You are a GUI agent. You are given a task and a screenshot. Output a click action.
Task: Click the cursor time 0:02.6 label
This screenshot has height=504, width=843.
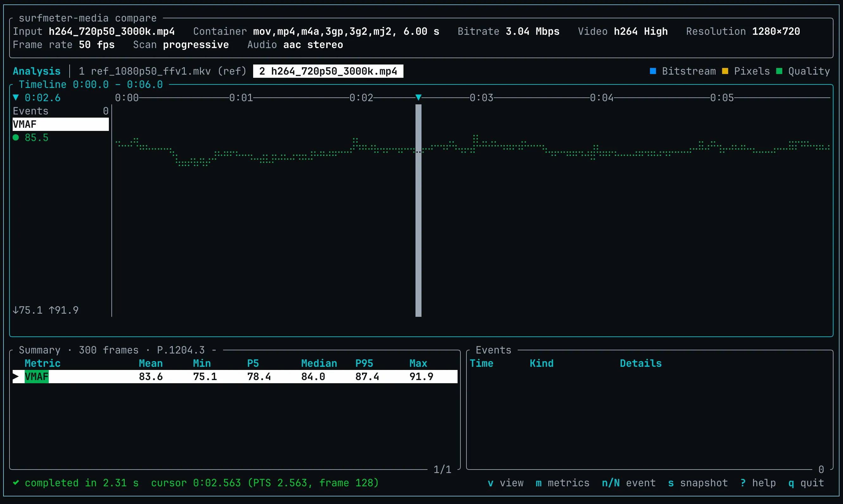(x=42, y=98)
